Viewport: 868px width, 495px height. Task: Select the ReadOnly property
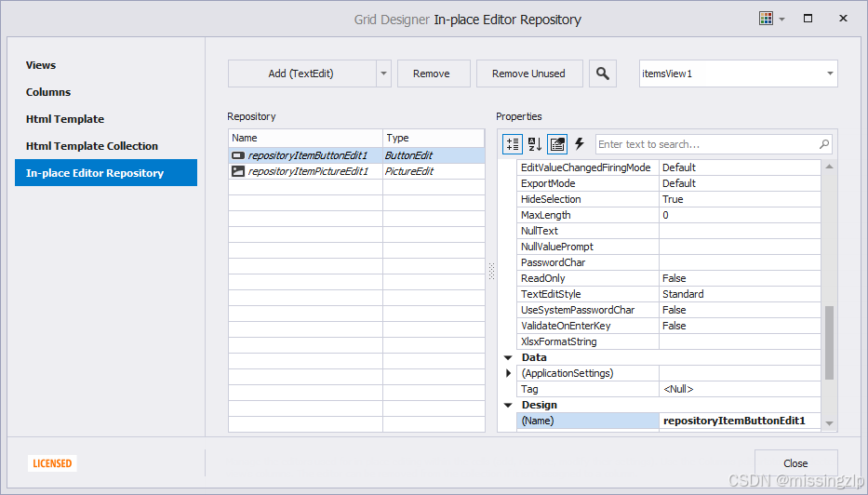[588, 278]
